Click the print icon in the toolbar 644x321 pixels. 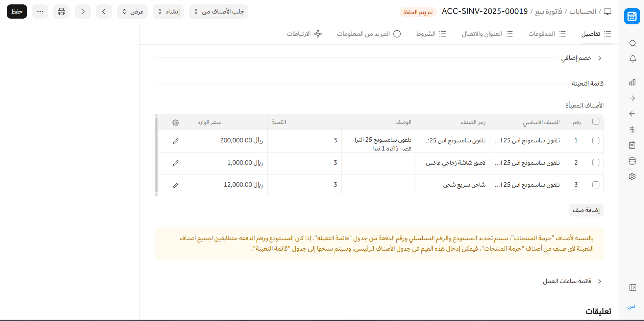point(61,12)
